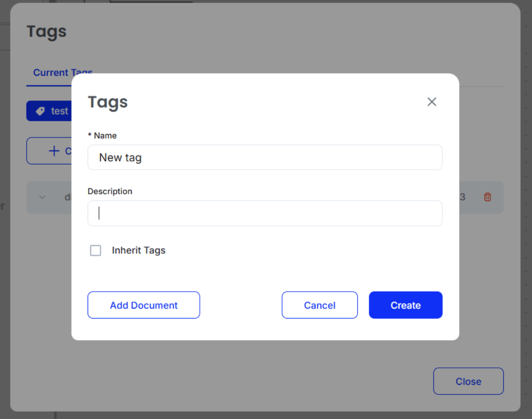Enable the Inherit Tags checkbox
Screen dimensions: 532x419
tap(95, 251)
